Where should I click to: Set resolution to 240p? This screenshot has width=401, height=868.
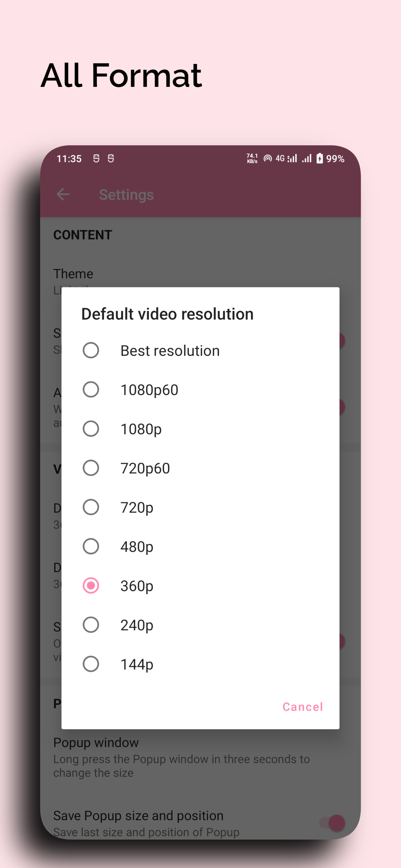pyautogui.click(x=91, y=625)
